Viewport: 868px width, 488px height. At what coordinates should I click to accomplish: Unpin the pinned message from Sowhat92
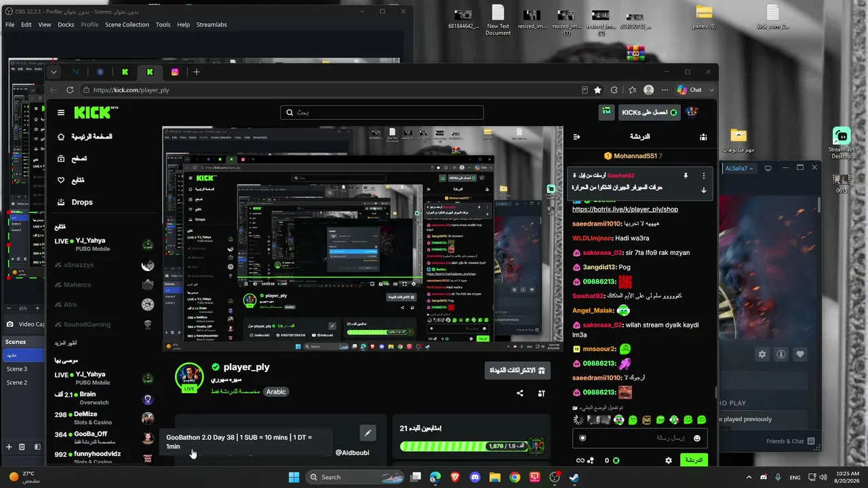(686, 176)
